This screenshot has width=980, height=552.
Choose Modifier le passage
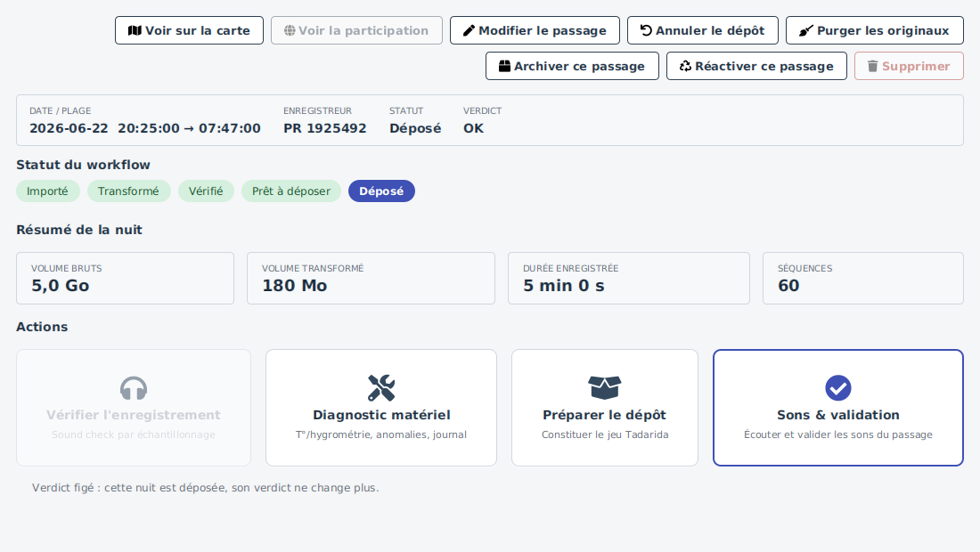(535, 30)
